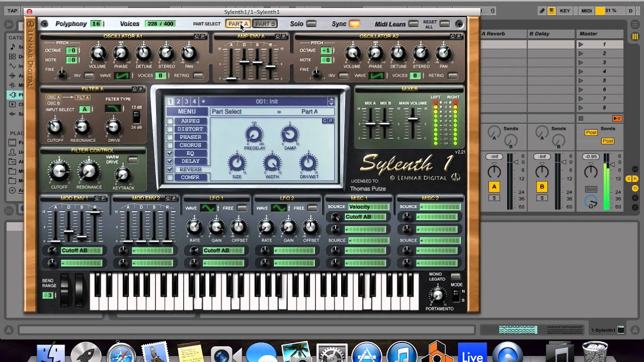
Task: Toggle the Solo switch
Action: tap(311, 24)
